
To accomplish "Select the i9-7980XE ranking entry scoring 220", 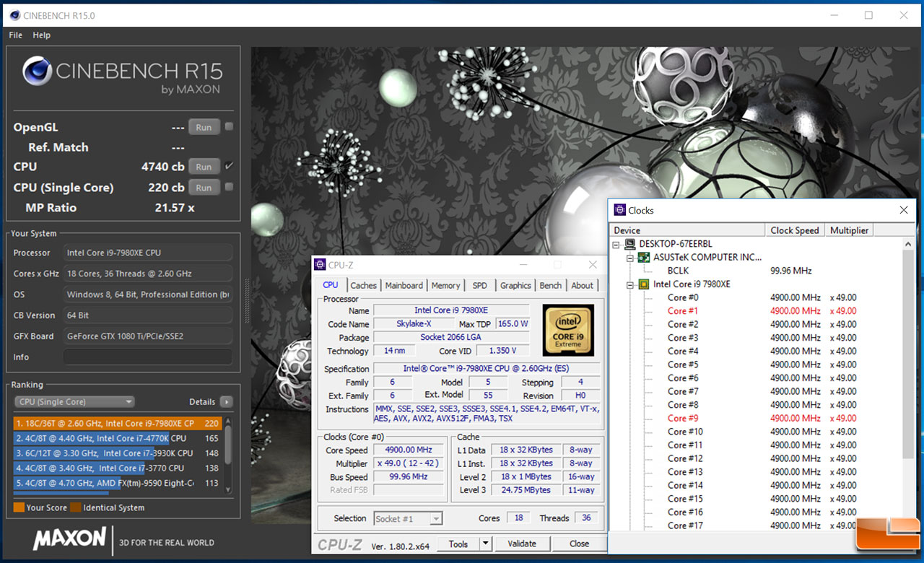I will tap(118, 424).
